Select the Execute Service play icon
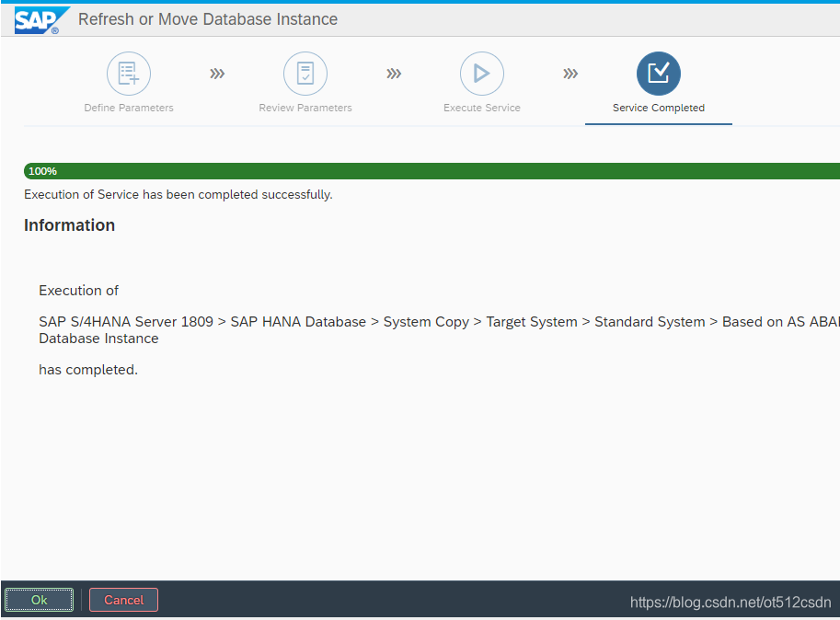 coord(482,74)
